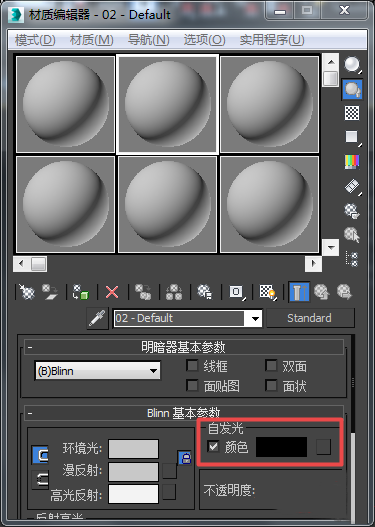Open the Sample UV Tiling flyout

point(352,137)
